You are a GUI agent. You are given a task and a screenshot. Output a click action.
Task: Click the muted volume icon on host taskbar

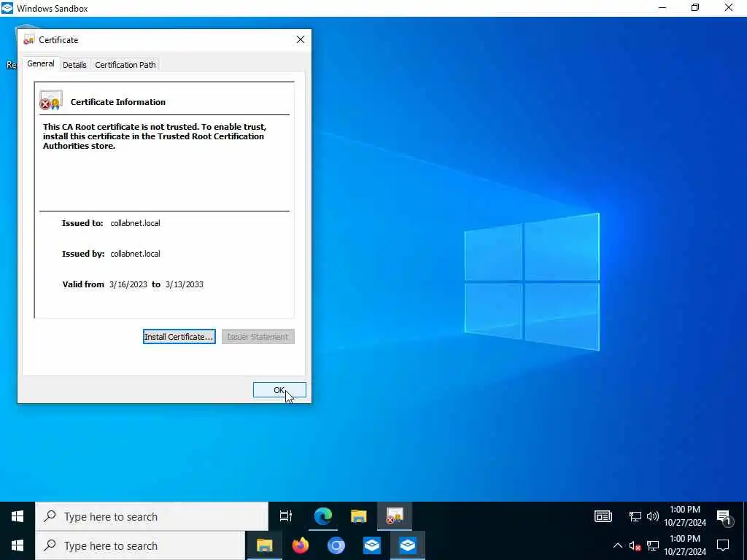tap(635, 545)
